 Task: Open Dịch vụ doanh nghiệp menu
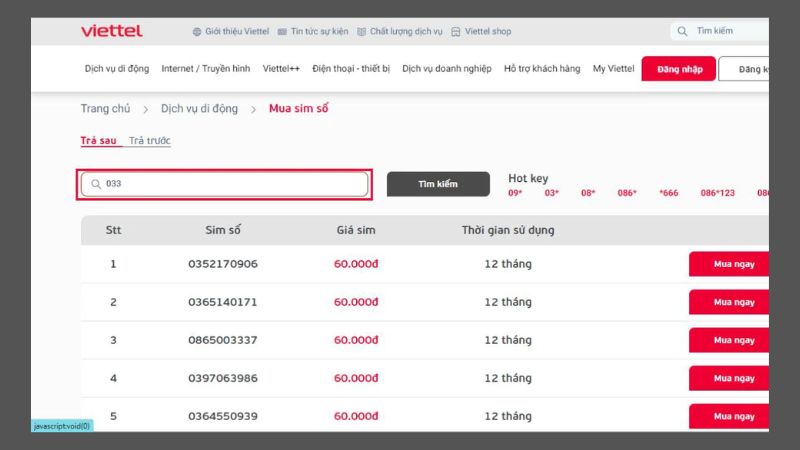coord(447,68)
